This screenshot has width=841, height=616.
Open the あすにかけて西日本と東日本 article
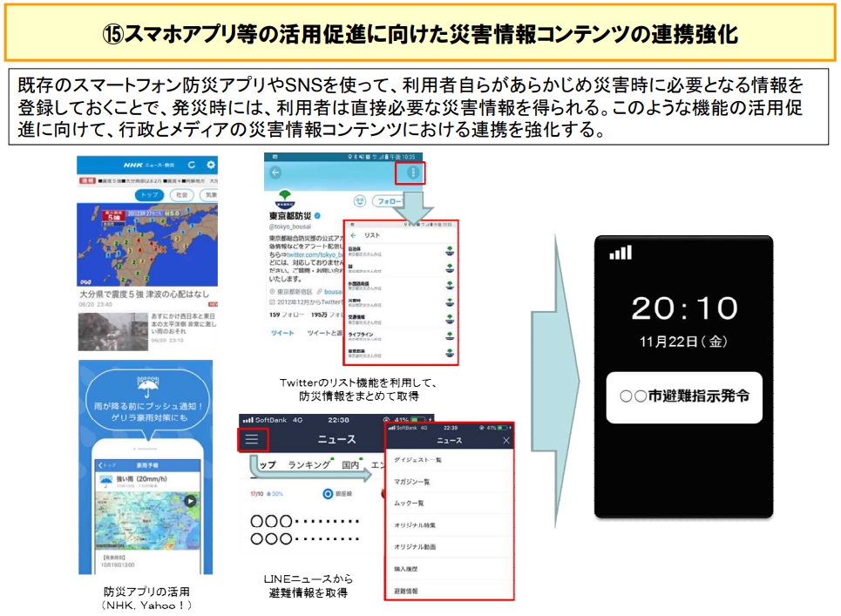[x=183, y=324]
